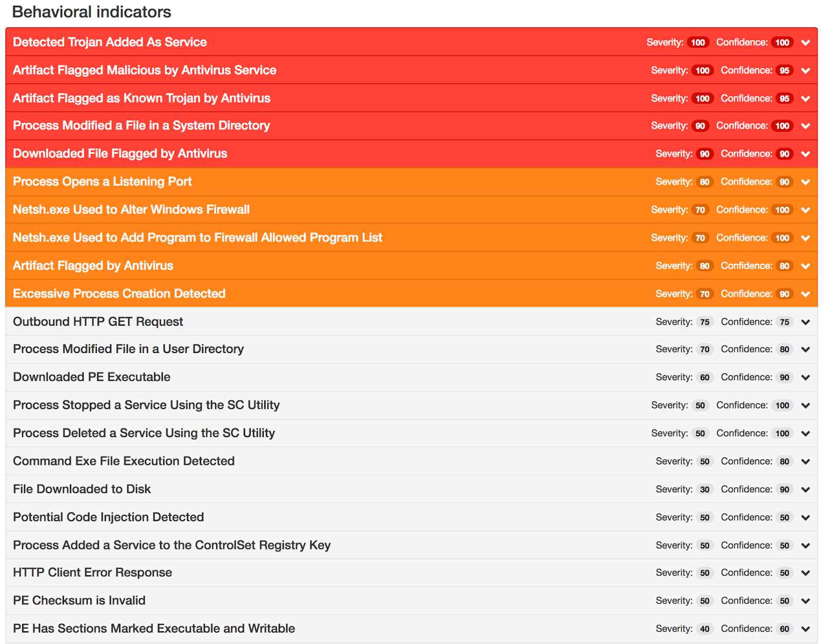Click Process Modified a File in a System Directory
This screenshot has height=644, width=821.
point(142,126)
